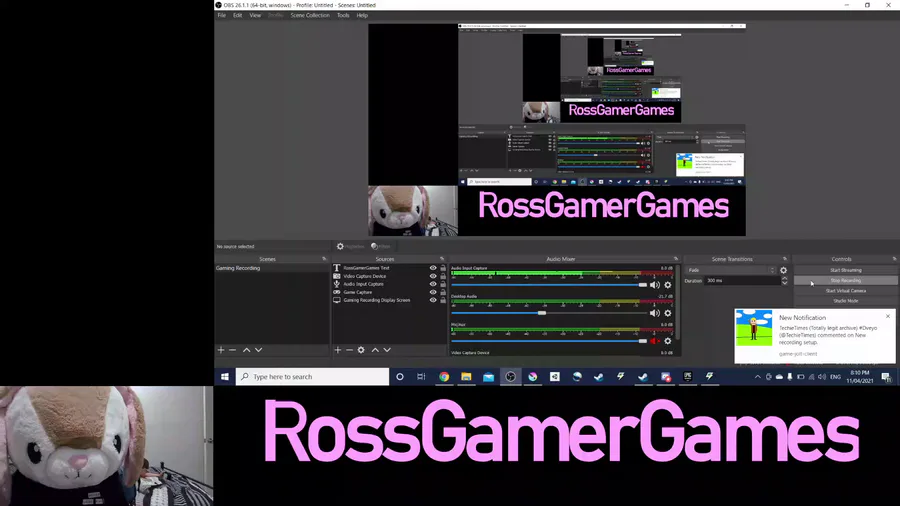
Task: Pop out the Sources dock
Action: (x=442, y=259)
